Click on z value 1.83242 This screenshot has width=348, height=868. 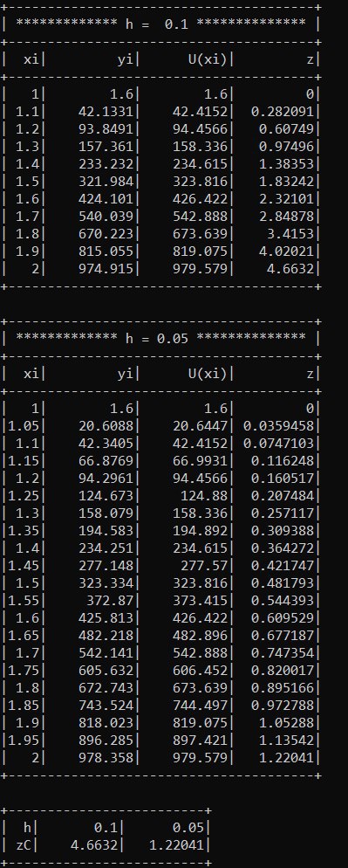pos(286,182)
